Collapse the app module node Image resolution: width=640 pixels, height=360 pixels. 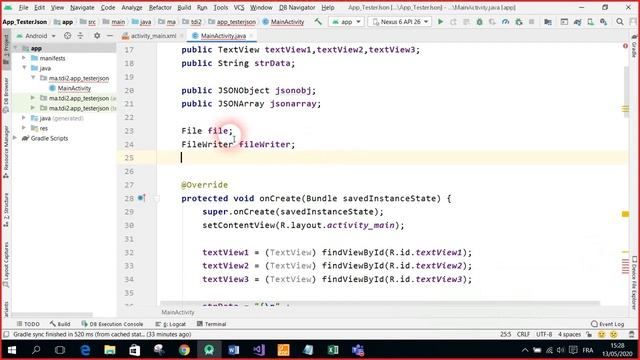[x=16, y=48]
